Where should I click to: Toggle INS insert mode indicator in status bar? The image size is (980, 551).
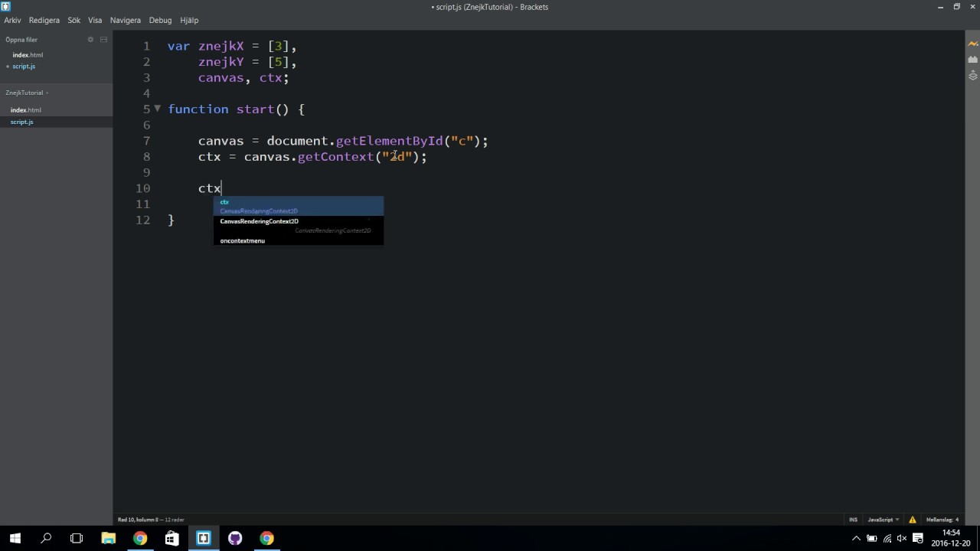tap(853, 520)
